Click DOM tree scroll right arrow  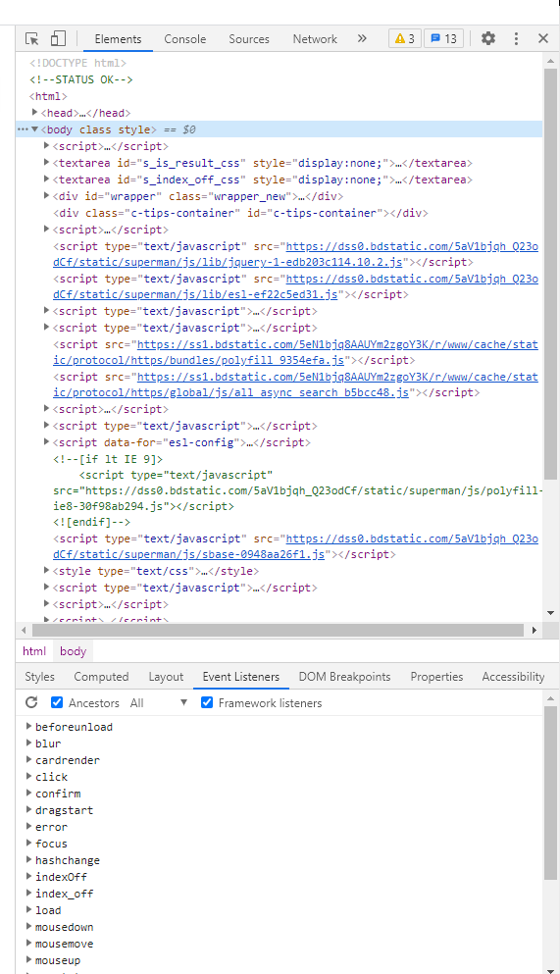click(534, 630)
